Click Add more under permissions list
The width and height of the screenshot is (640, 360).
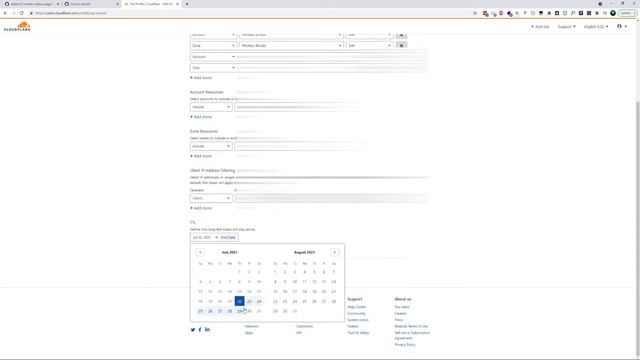click(201, 78)
